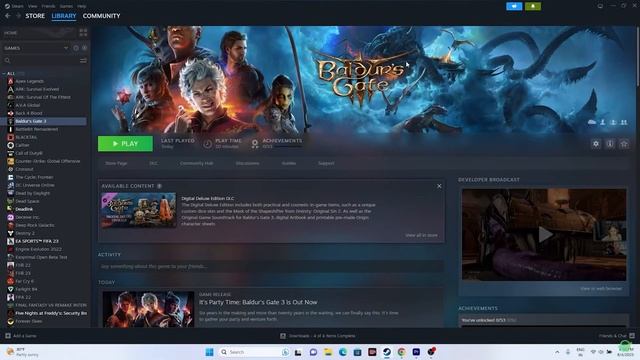Image resolution: width=640 pixels, height=360 pixels.
Task: Open the COMMUNITY tab
Action: click(101, 16)
